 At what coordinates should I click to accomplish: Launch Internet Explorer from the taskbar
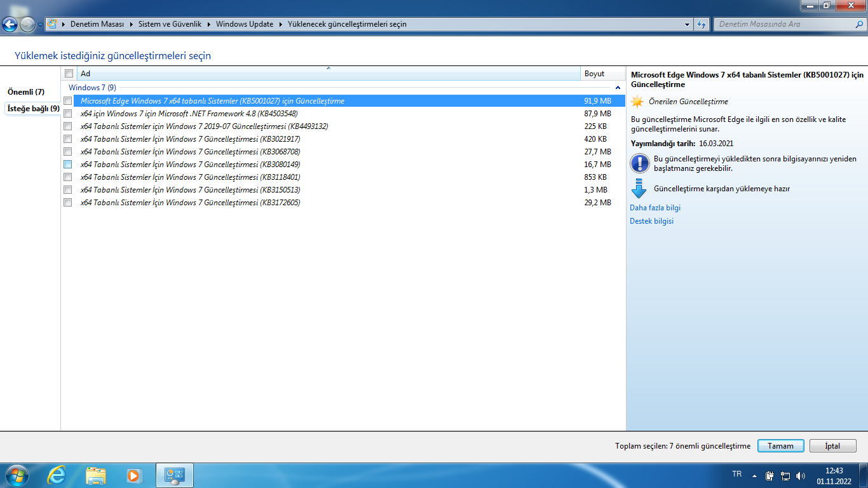point(57,475)
